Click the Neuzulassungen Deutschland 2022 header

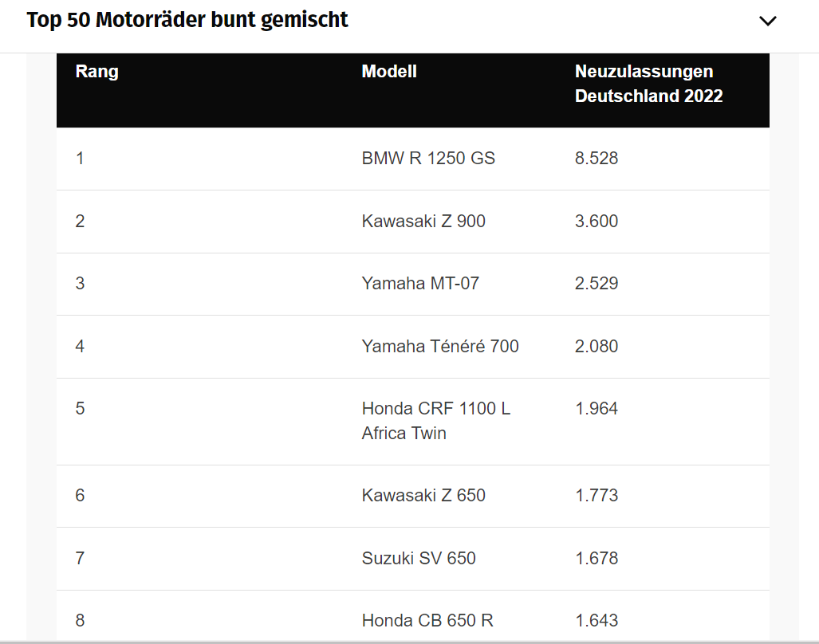[648, 84]
